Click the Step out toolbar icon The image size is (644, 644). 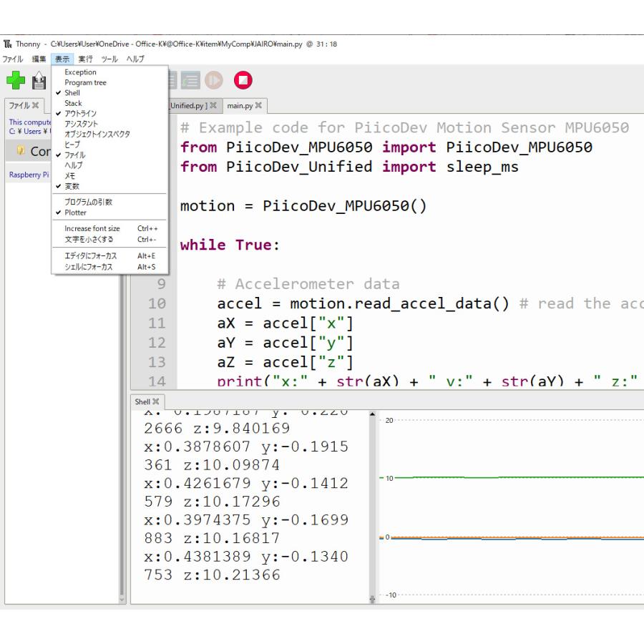point(190,80)
